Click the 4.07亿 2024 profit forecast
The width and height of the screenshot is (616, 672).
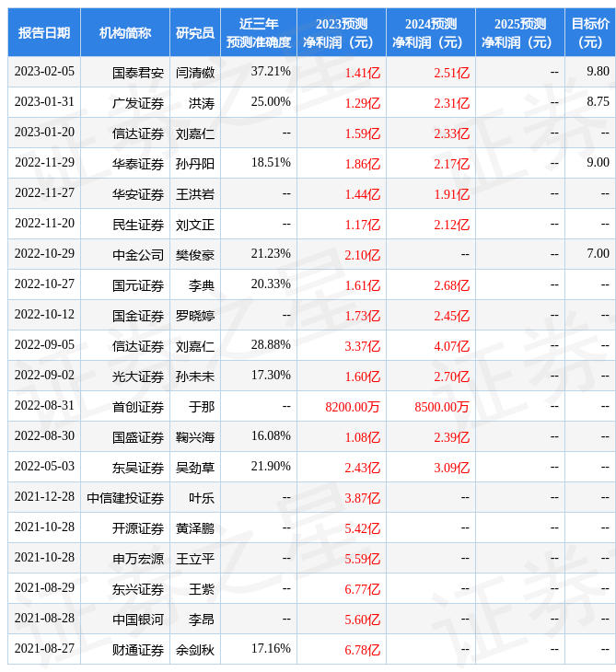[x=451, y=345]
